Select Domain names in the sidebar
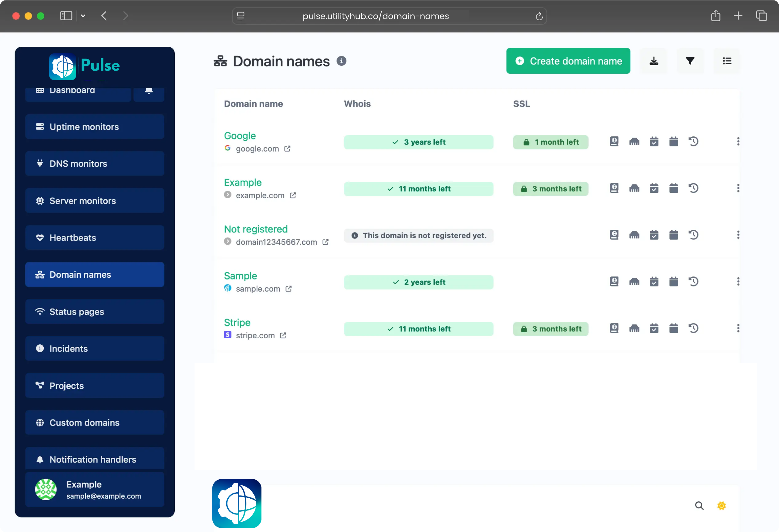Viewport: 779px width, 532px height. coord(95,274)
